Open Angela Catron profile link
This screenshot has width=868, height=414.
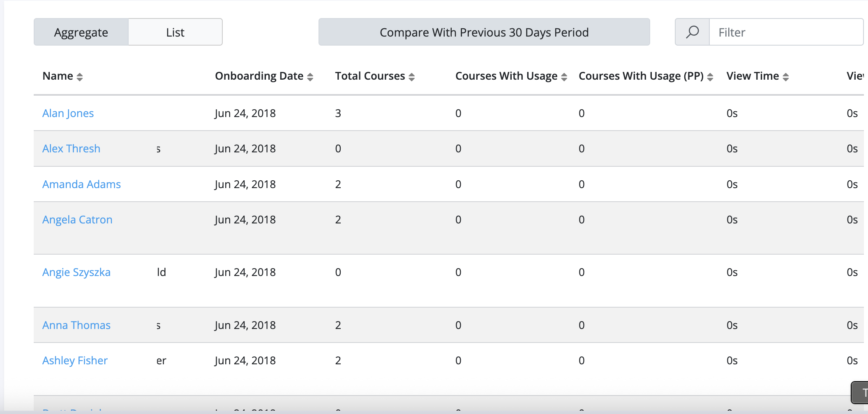click(77, 220)
